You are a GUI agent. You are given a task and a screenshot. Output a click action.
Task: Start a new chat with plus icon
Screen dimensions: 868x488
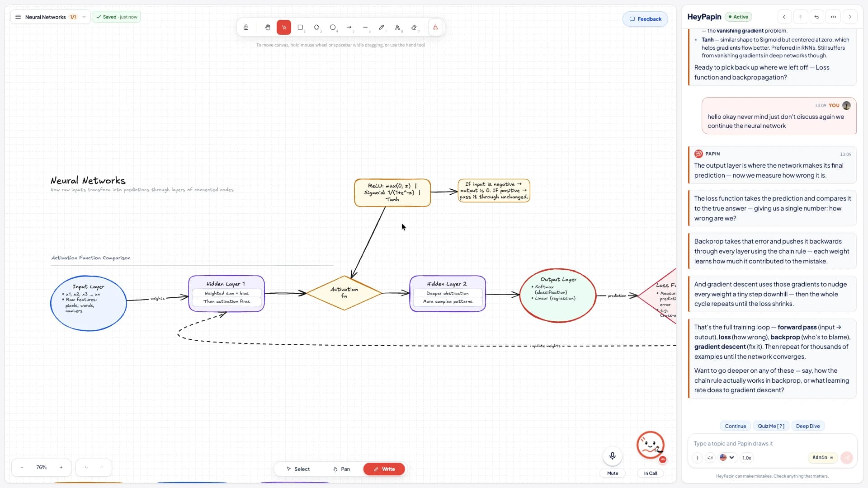pyautogui.click(x=801, y=17)
